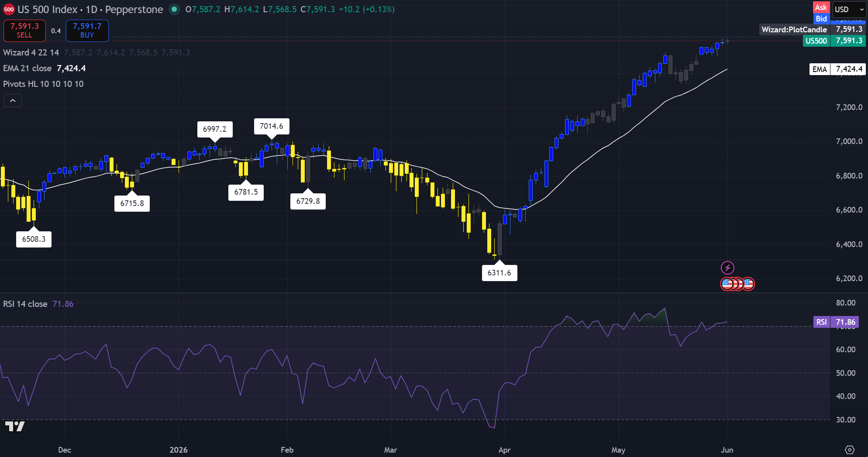Open the purple lightning bolt event icon
The width and height of the screenshot is (868, 457).
coord(727,268)
